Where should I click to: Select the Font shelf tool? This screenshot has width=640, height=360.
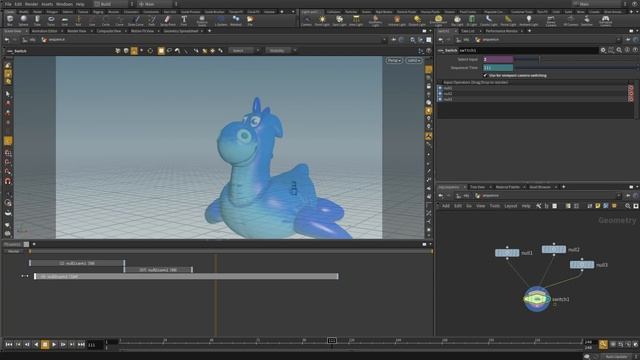(x=184, y=20)
